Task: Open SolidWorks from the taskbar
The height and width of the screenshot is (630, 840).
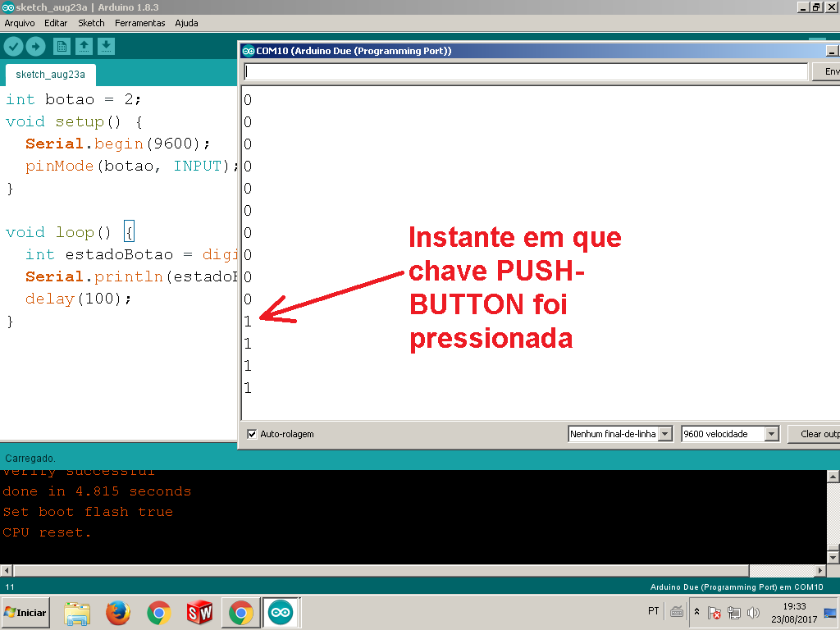Action: 199,612
